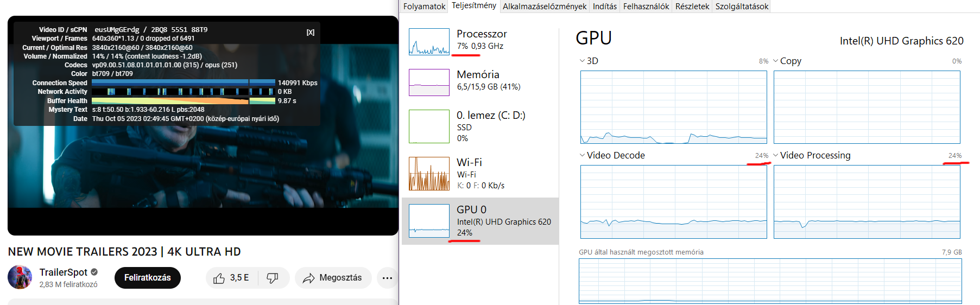Select the 0. lemez (C: D:) item
The width and height of the screenshot is (980, 305).
coord(480,126)
